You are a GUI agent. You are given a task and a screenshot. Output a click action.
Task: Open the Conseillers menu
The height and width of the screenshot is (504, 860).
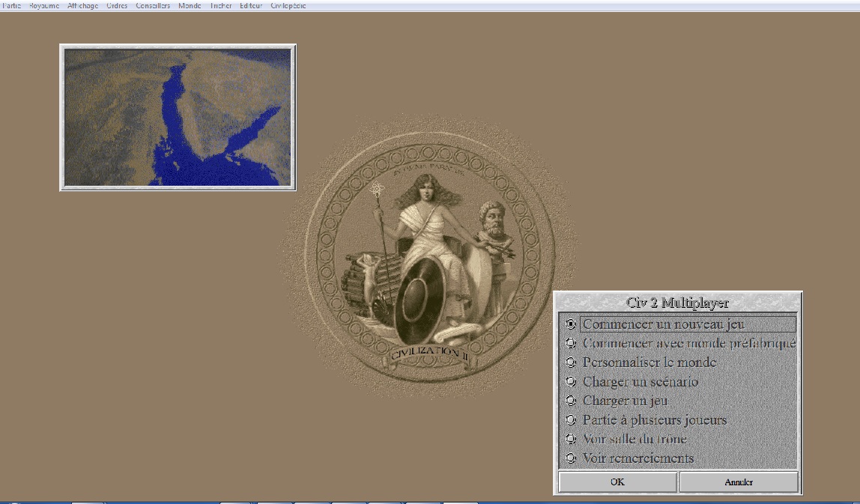pyautogui.click(x=153, y=5)
